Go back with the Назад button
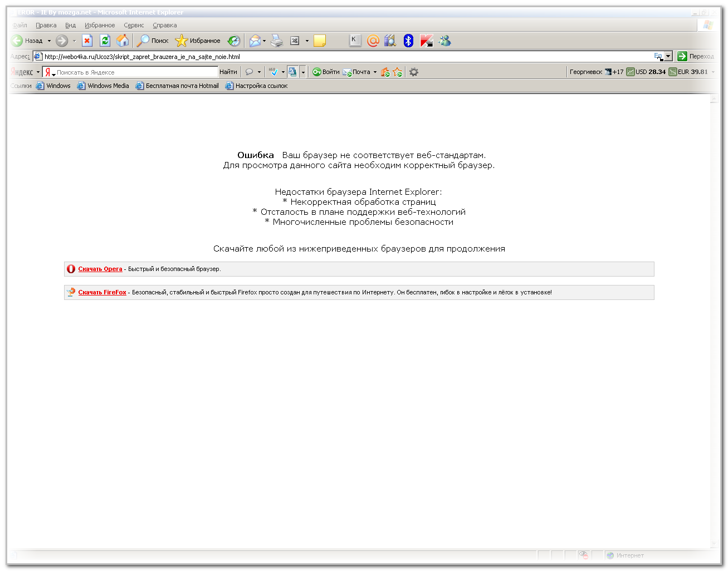Screen dimensions: 728x571 pos(27,41)
